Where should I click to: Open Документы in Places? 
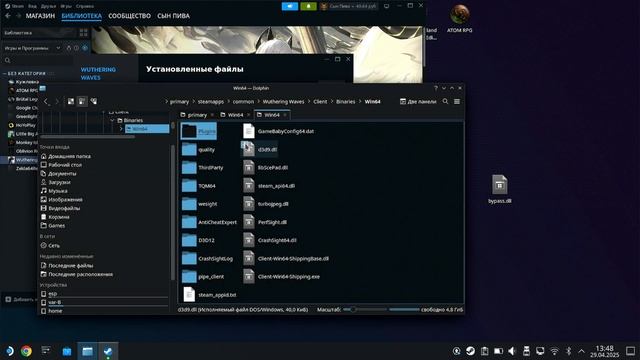pyautogui.click(x=58, y=173)
